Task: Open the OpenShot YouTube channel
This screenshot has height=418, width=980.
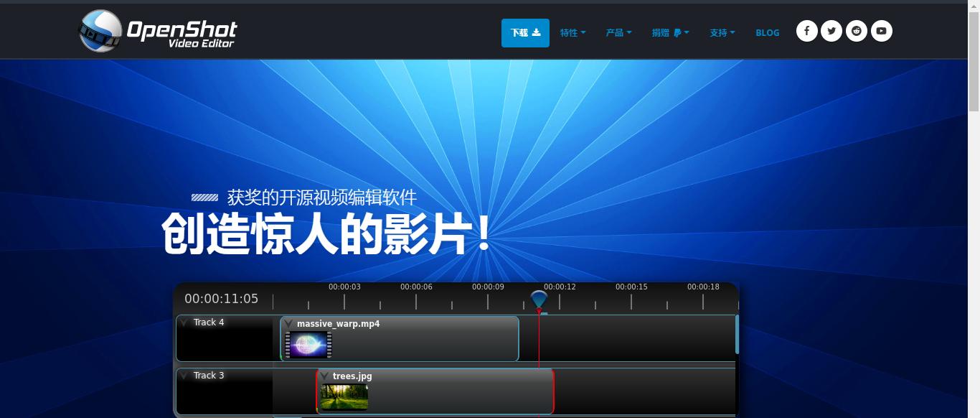Action: 881,30
